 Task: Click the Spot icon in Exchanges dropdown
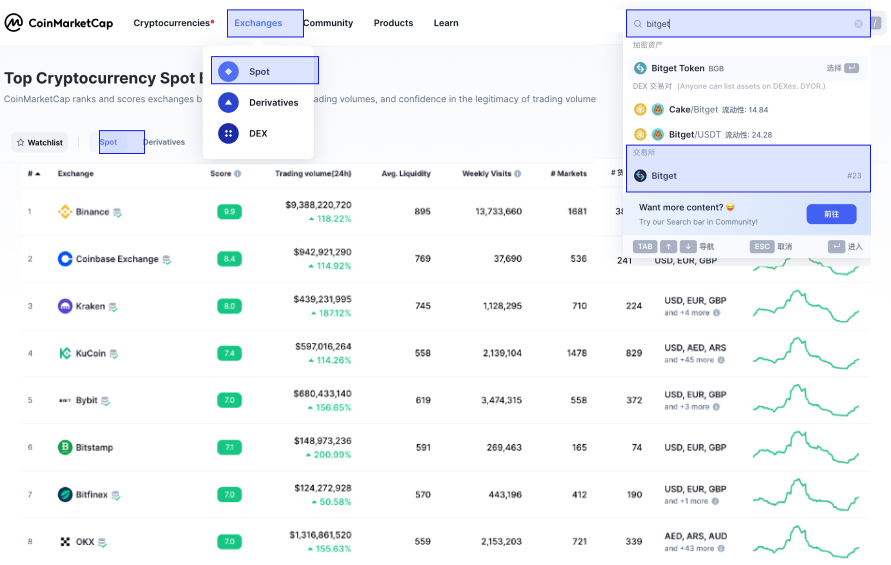click(x=228, y=71)
